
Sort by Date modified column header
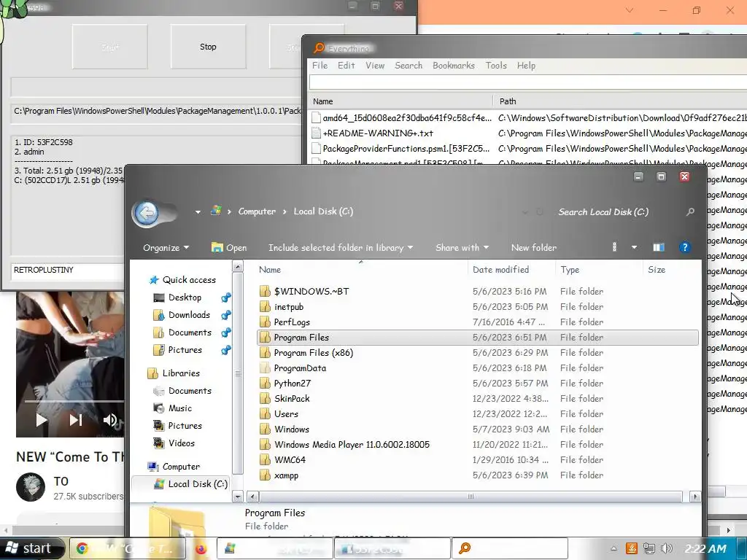(500, 270)
